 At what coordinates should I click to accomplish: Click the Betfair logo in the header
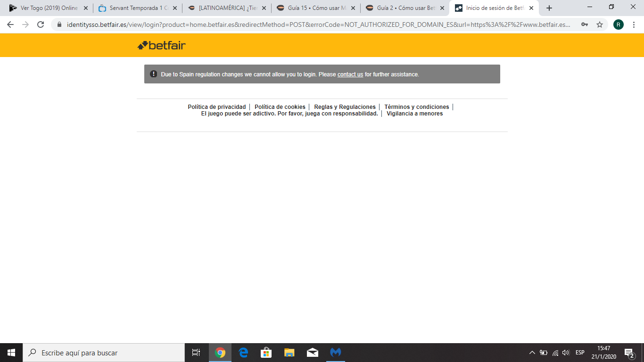click(161, 45)
